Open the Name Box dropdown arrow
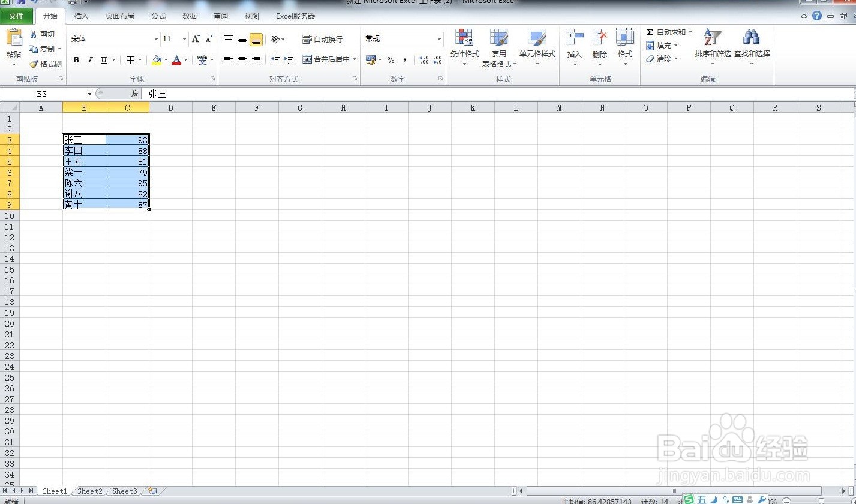 pos(89,94)
